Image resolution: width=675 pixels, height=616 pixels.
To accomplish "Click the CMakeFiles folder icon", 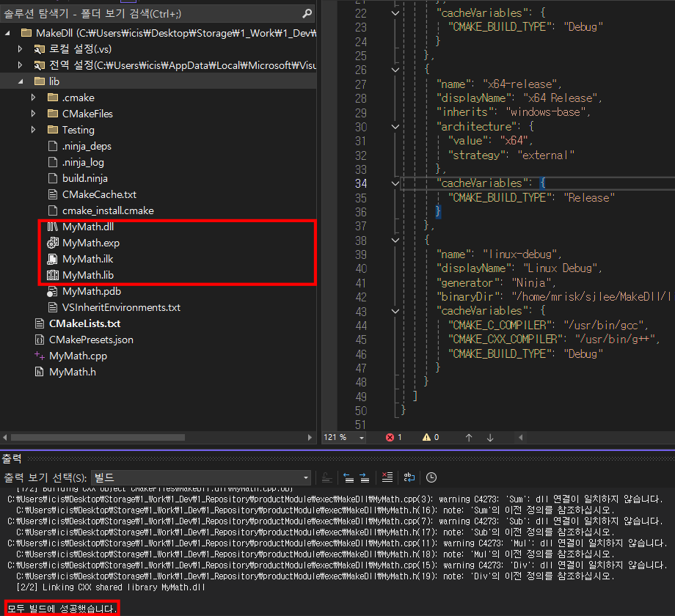I will coord(53,114).
